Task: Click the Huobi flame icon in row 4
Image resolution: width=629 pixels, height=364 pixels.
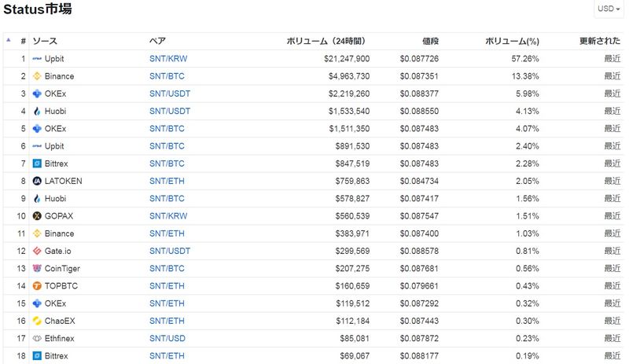Action: click(x=37, y=112)
